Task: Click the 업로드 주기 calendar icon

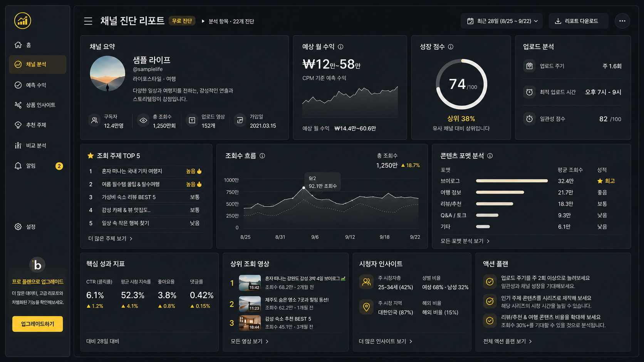Action: click(530, 66)
